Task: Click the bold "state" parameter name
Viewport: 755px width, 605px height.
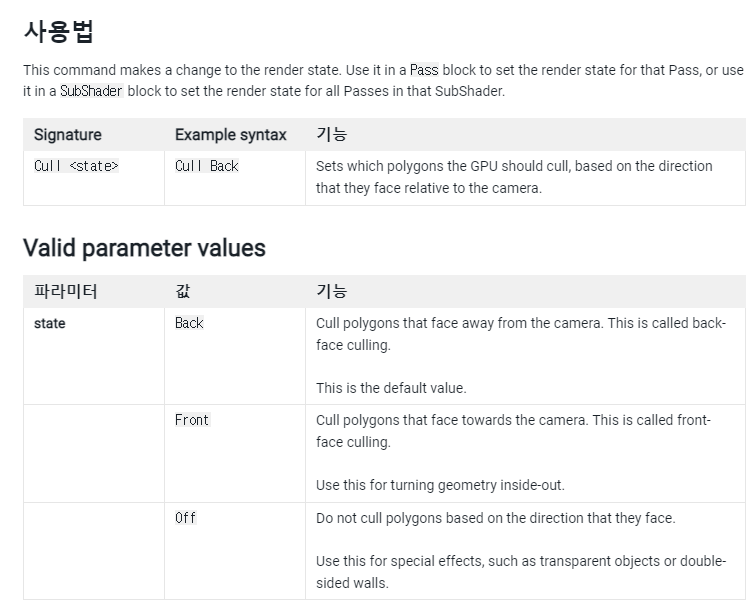Action: click(x=50, y=324)
